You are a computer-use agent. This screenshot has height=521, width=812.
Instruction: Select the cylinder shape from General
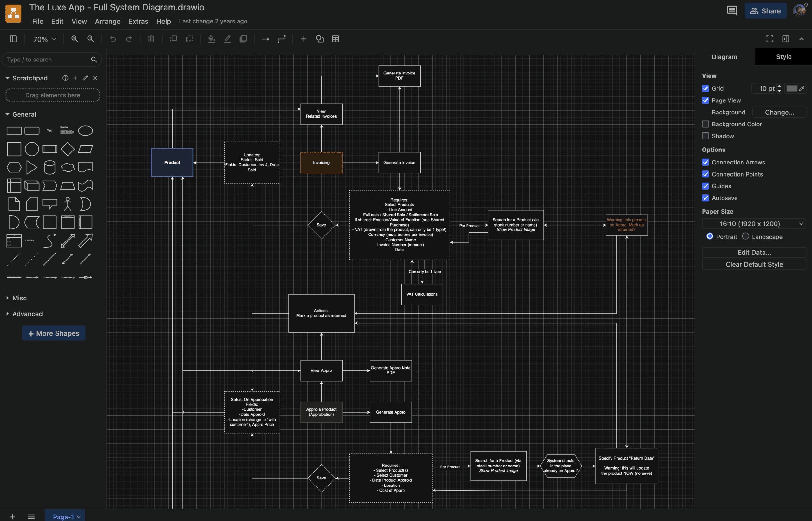49,167
